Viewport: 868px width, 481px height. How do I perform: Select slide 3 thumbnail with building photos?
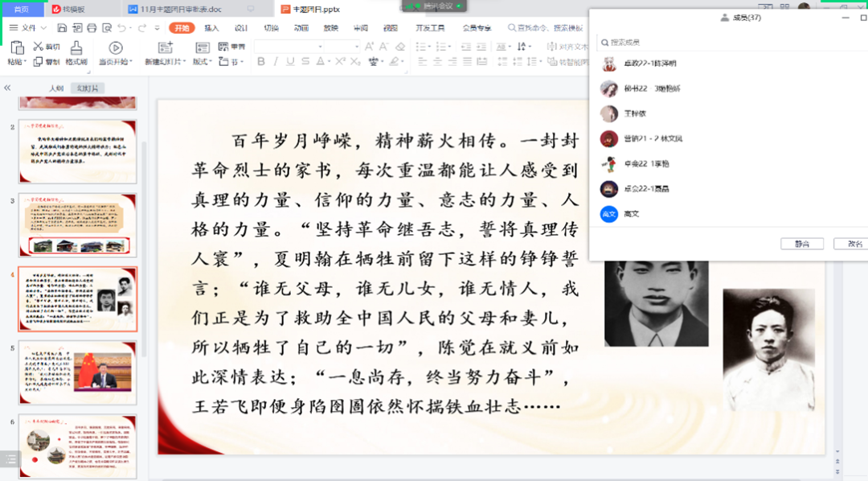77,225
